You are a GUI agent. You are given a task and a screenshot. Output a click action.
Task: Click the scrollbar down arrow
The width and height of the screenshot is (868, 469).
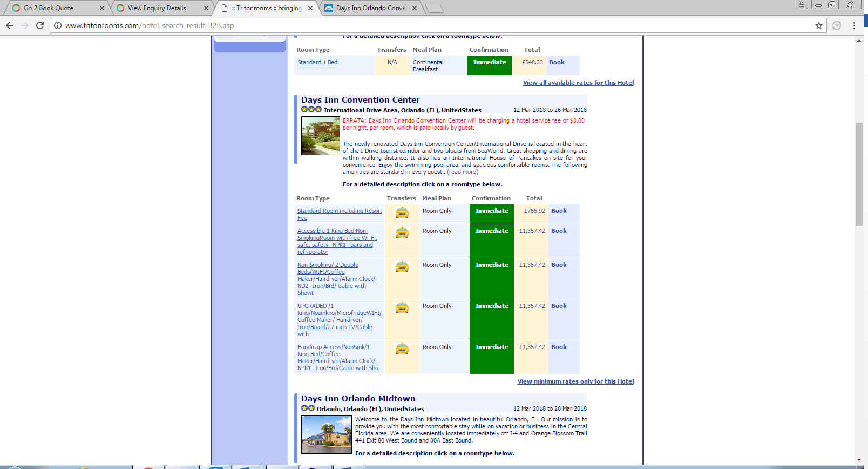859,460
